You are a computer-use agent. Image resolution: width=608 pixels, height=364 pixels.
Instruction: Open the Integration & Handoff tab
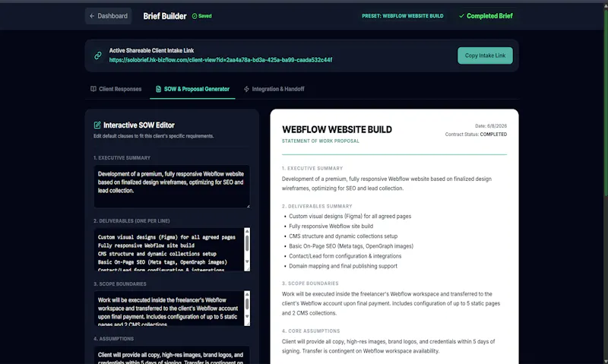tap(274, 89)
